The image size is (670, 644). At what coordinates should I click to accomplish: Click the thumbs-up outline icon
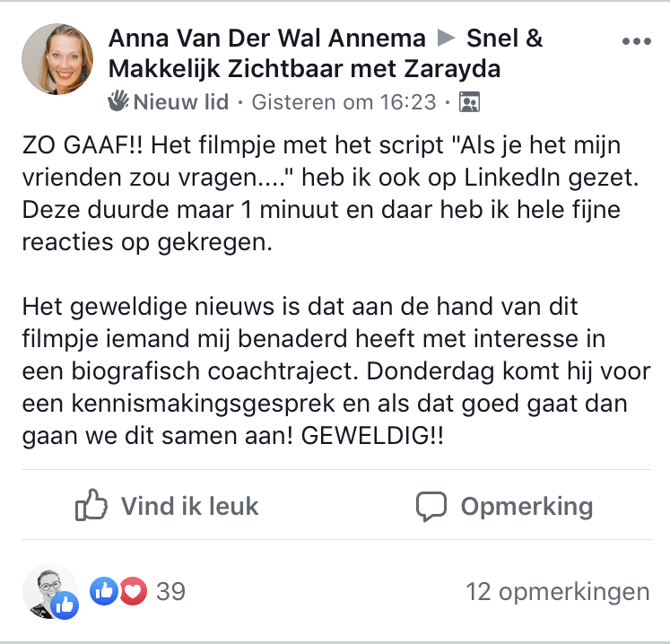[92, 506]
